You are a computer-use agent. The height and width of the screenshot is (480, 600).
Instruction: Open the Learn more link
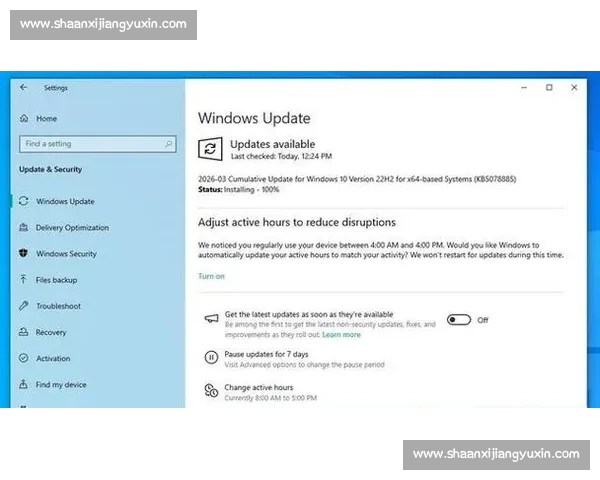click(341, 335)
